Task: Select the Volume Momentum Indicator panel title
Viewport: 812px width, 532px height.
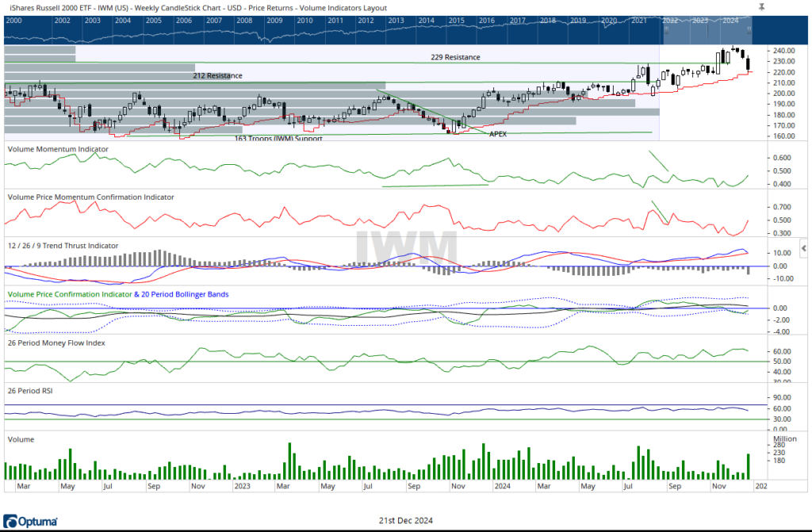Action: 58,148
